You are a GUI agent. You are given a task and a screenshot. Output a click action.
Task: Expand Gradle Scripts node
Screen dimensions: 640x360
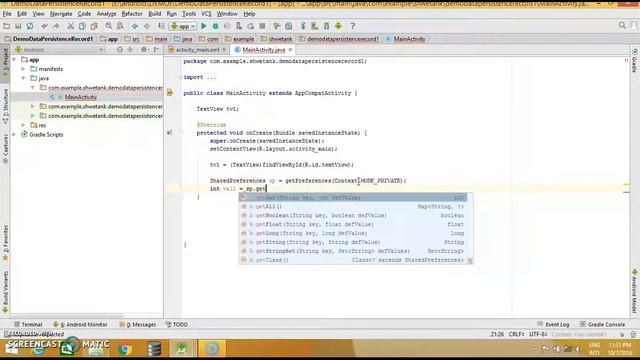coord(15,134)
